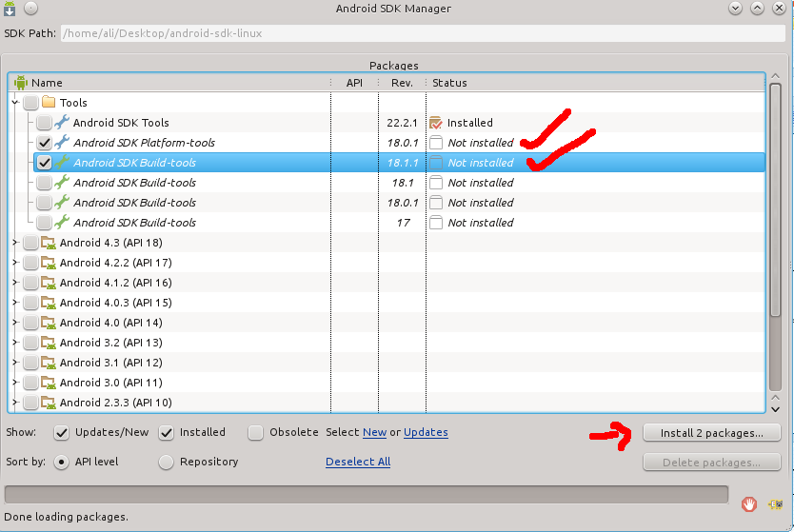Check the Android 3.0 (API 11) checkbox

tap(30, 383)
